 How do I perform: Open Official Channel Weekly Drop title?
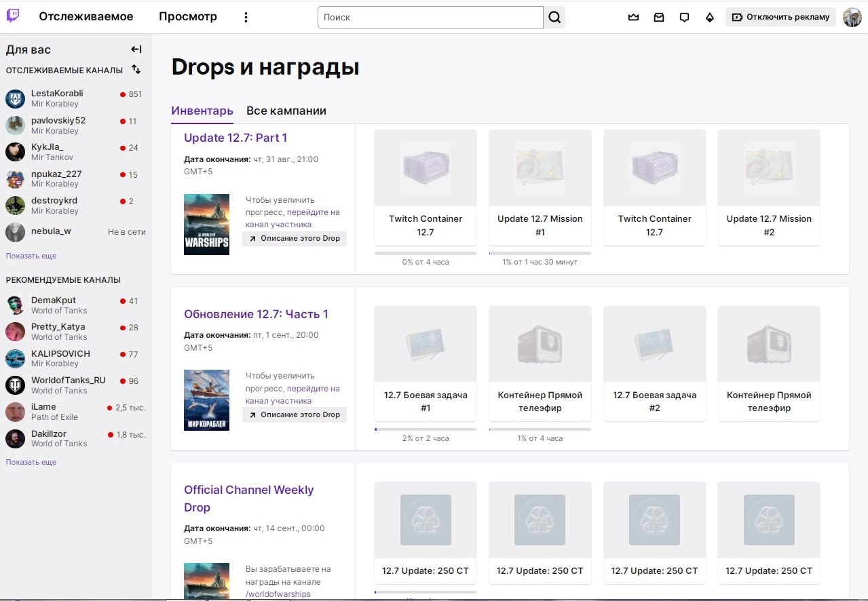tap(249, 499)
